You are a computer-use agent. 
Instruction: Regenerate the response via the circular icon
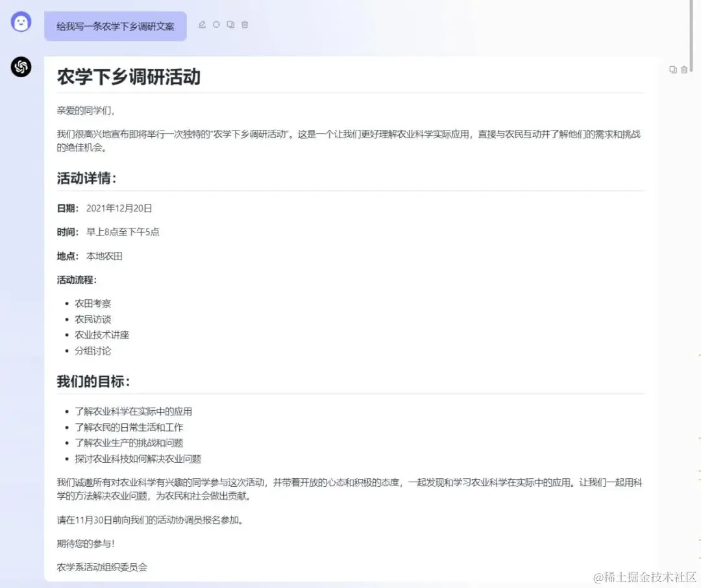pos(215,24)
